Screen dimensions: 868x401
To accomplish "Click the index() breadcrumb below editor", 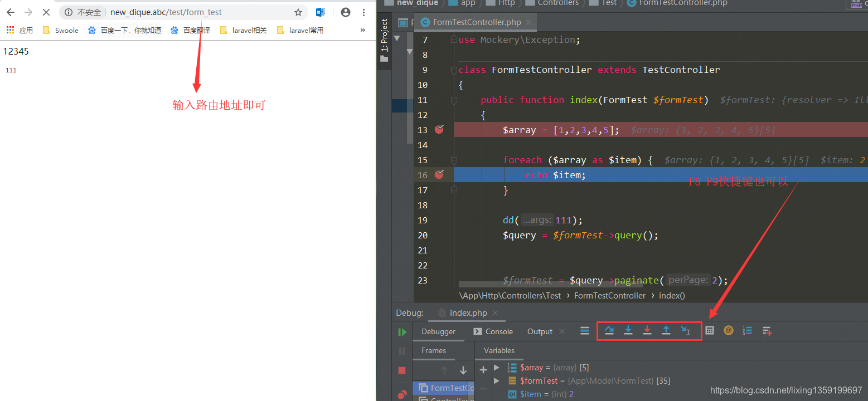I will (672, 296).
